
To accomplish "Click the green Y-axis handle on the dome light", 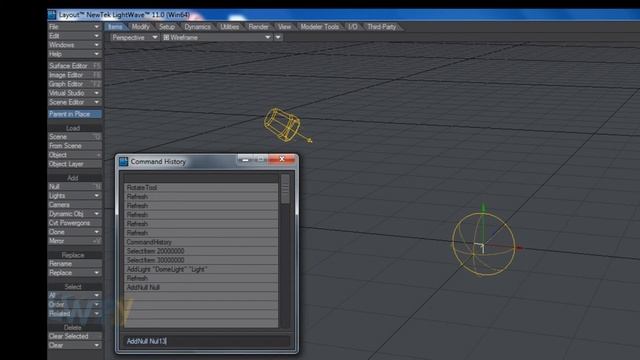I will (483, 208).
